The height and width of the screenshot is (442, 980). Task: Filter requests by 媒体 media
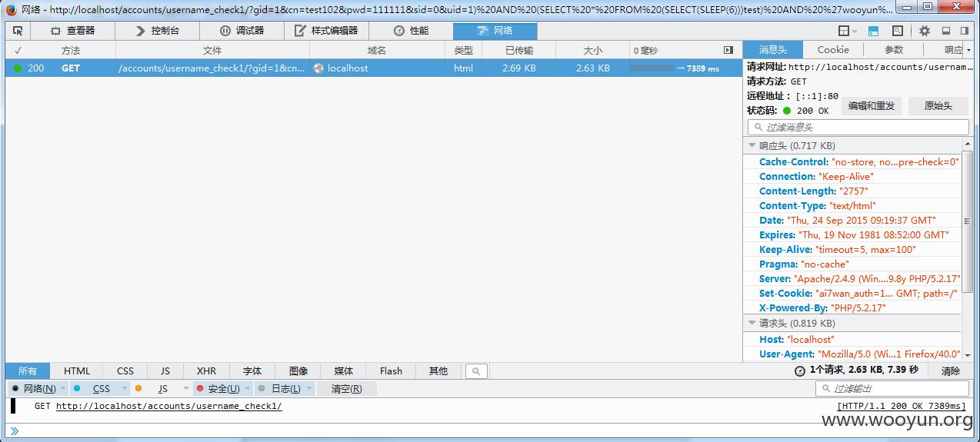click(x=344, y=371)
